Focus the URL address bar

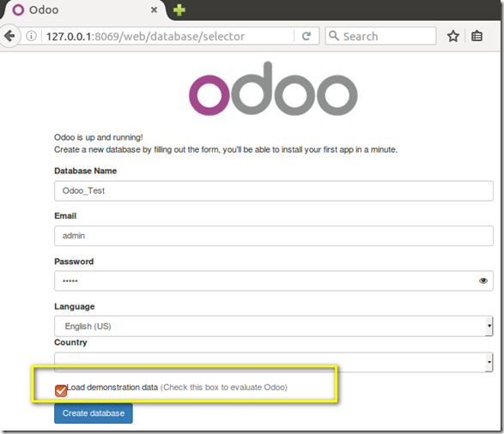[x=169, y=36]
